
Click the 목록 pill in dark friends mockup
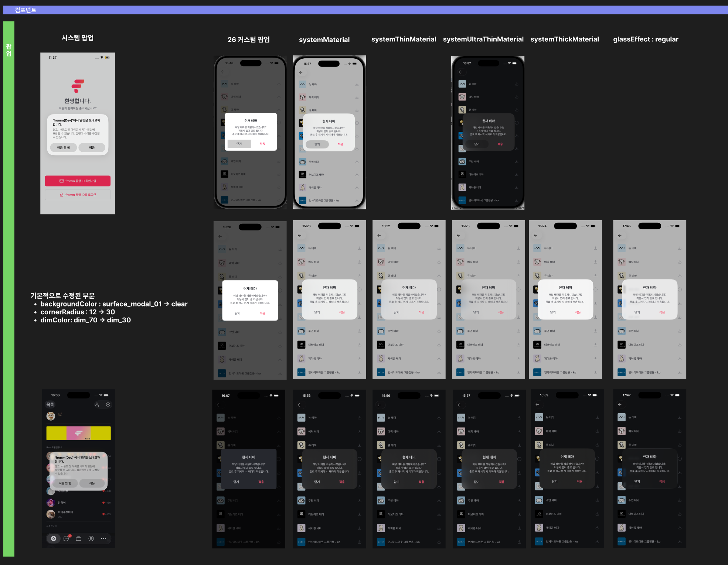50,405
